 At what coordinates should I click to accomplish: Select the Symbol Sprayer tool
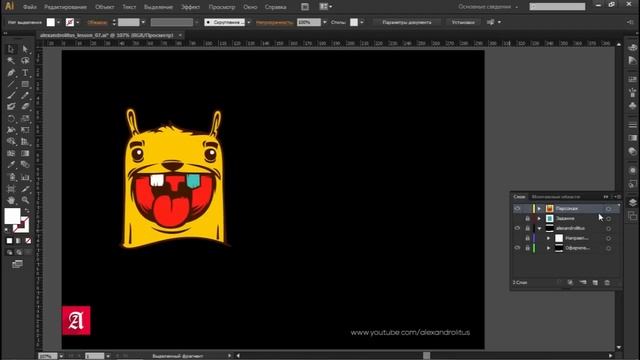click(x=11, y=177)
